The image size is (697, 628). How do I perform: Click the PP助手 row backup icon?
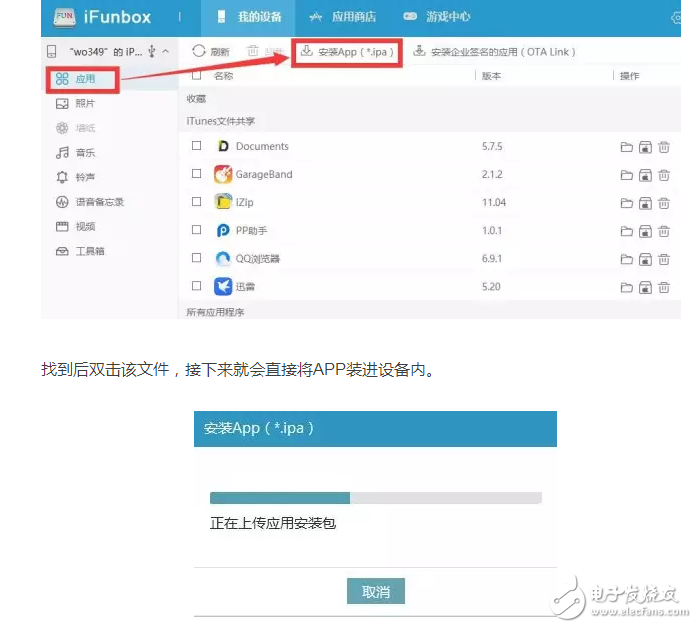[x=645, y=231]
